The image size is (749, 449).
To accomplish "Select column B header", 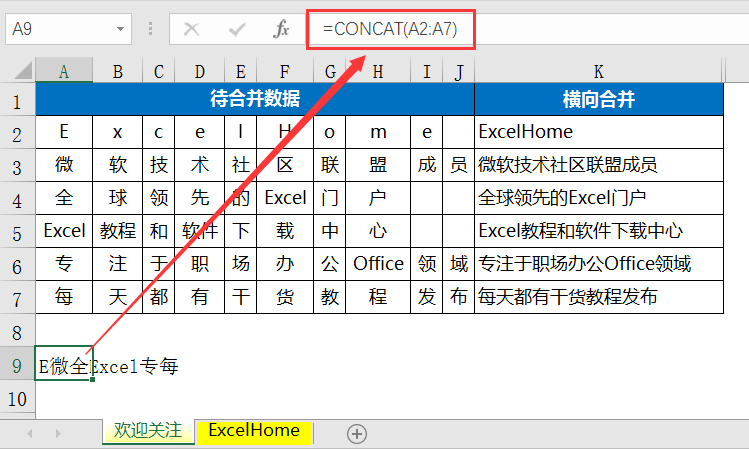I will pos(118,71).
